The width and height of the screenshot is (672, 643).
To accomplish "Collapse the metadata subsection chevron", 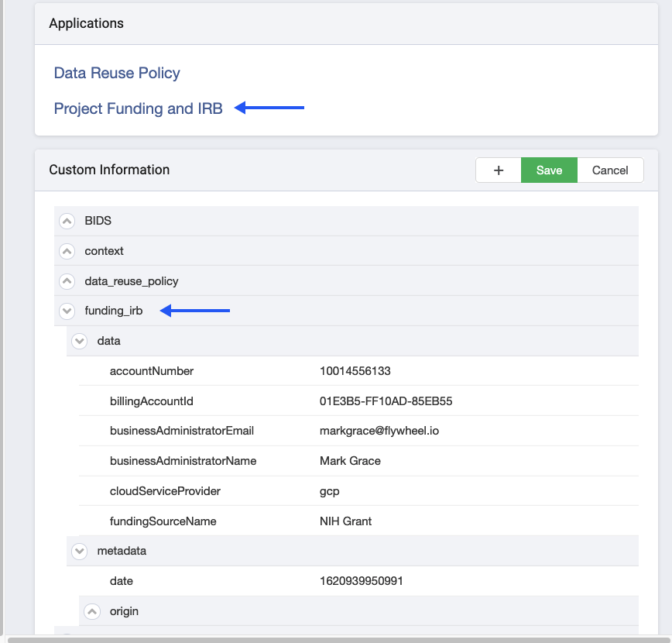I will [x=79, y=551].
